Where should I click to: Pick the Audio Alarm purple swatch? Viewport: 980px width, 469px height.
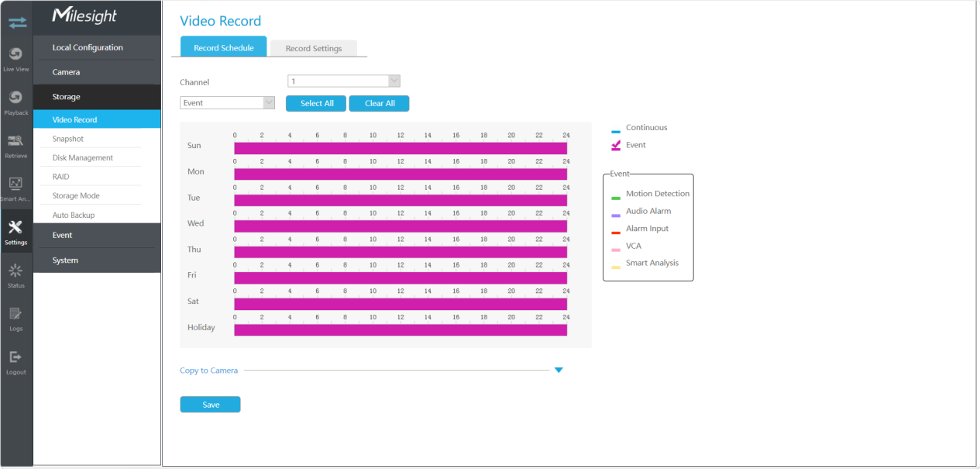pyautogui.click(x=616, y=215)
